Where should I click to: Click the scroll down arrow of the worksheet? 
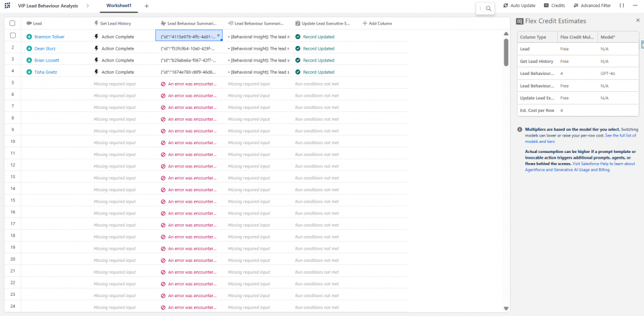coord(506,308)
